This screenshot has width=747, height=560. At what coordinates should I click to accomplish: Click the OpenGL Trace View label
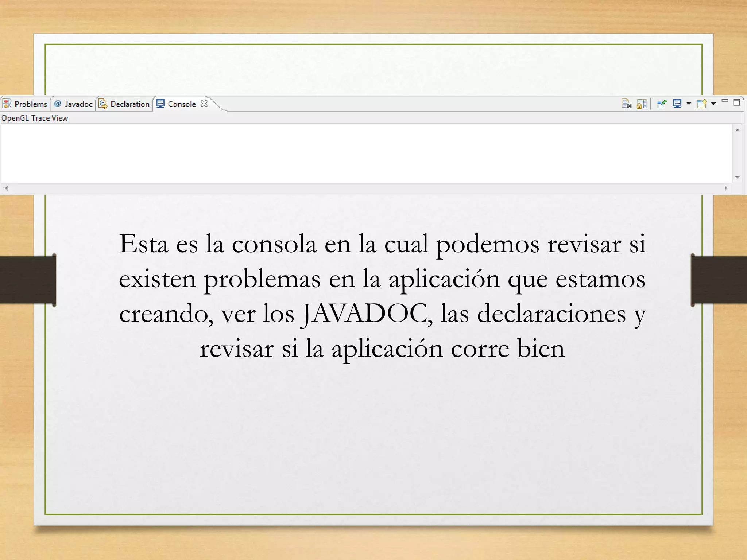click(x=35, y=118)
